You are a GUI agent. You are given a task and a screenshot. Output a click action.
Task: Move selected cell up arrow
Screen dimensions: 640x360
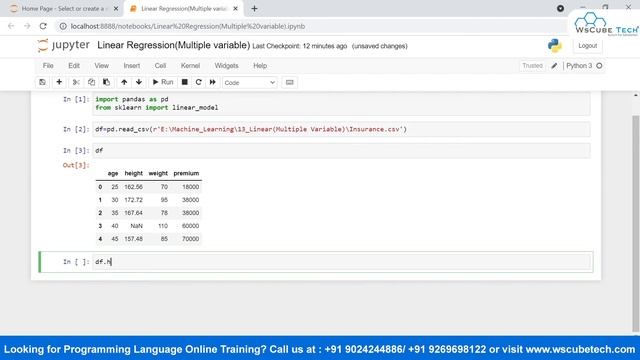coord(124,82)
